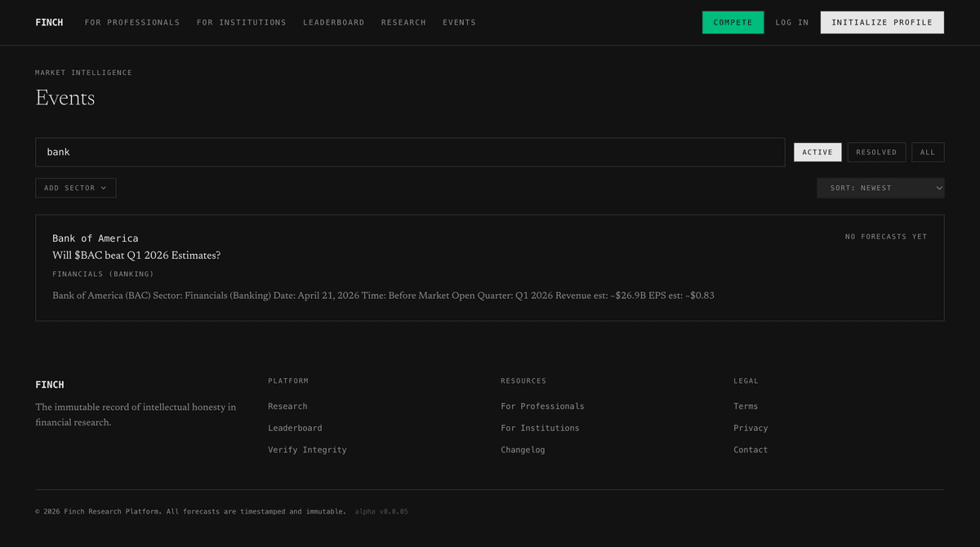Open For Professionals nav menu

(132, 23)
